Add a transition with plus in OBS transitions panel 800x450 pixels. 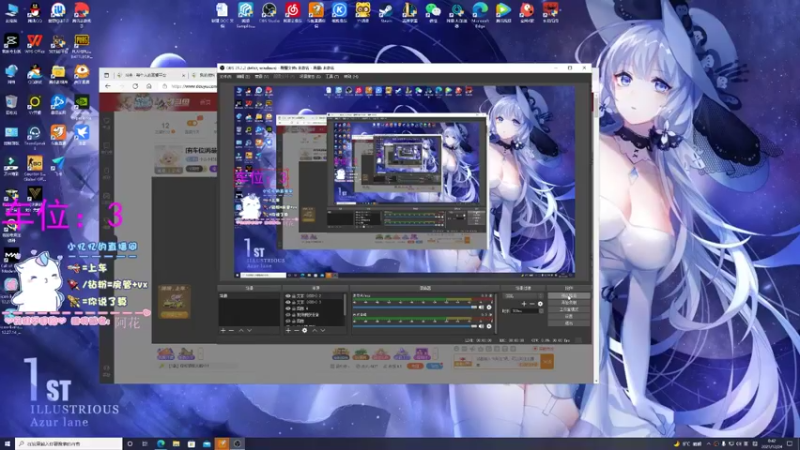pos(524,304)
